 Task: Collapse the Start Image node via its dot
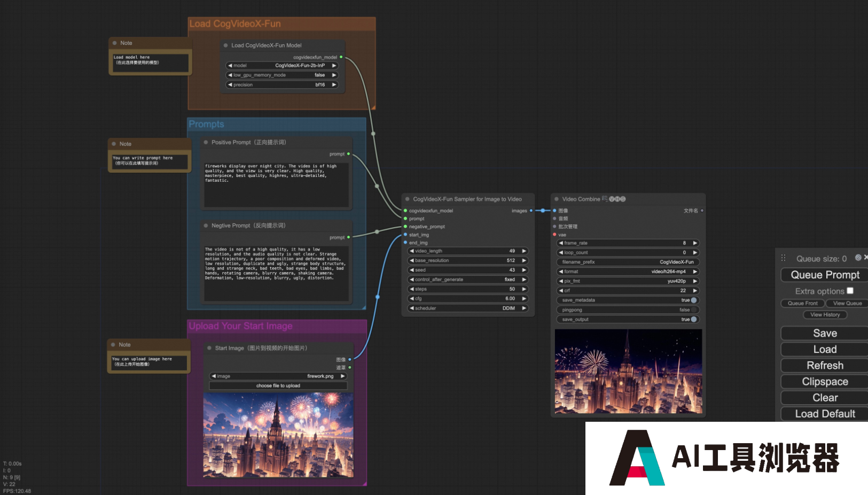(209, 348)
